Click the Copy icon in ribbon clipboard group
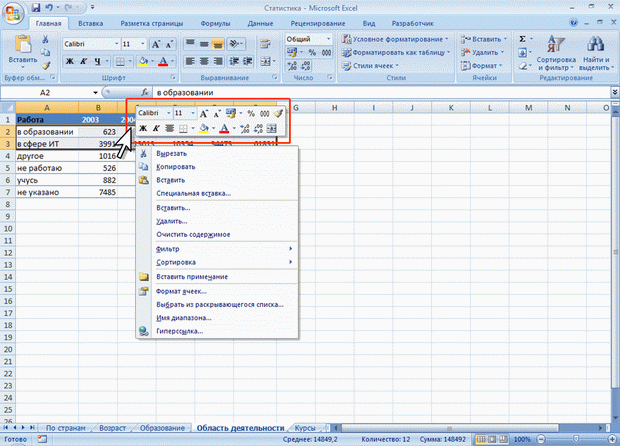This screenshot has height=446, width=620. coord(45,52)
